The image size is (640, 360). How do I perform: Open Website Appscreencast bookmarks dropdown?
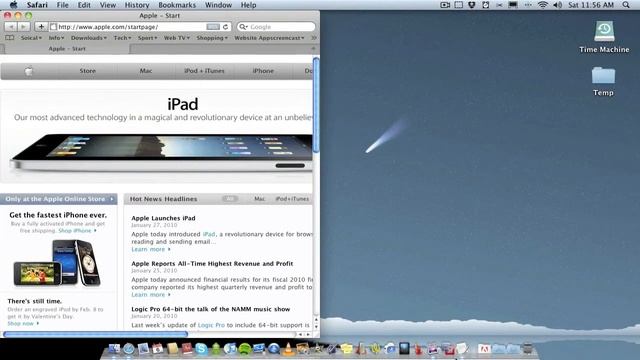[269, 38]
